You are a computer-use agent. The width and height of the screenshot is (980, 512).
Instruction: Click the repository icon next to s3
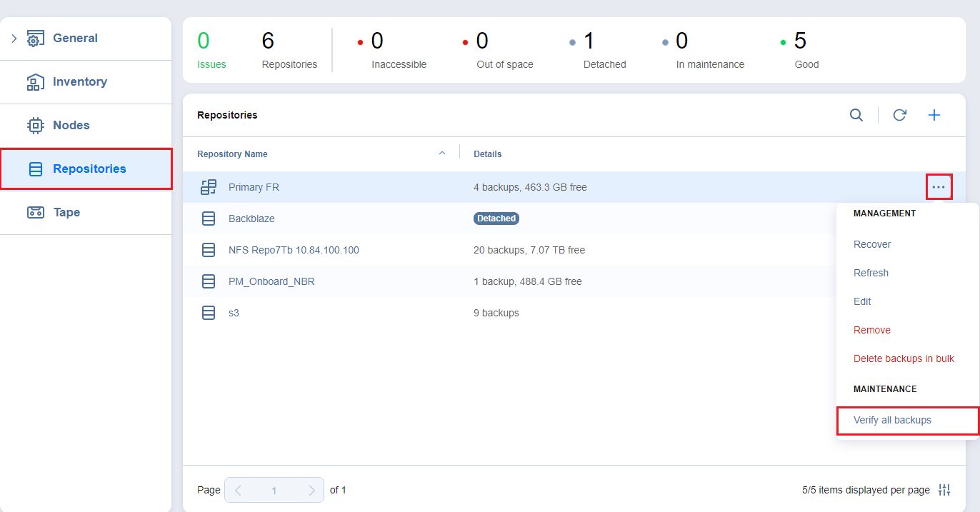tap(208, 312)
